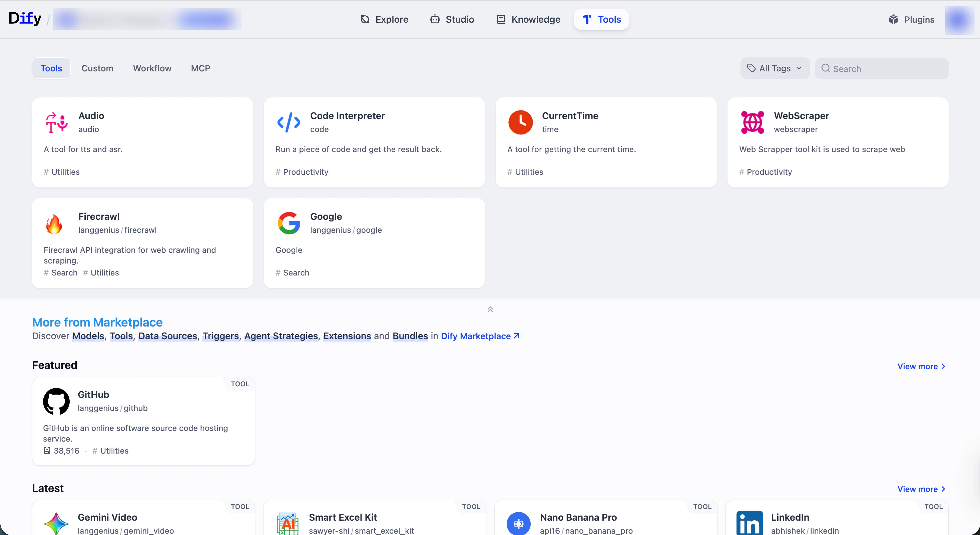The width and height of the screenshot is (980, 535).
Task: Click the GitHub octocat icon
Action: point(56,401)
